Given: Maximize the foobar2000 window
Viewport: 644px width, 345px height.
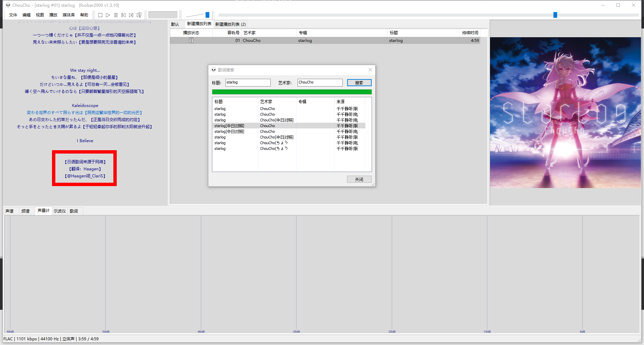Looking at the screenshot, I should coord(618,5).
